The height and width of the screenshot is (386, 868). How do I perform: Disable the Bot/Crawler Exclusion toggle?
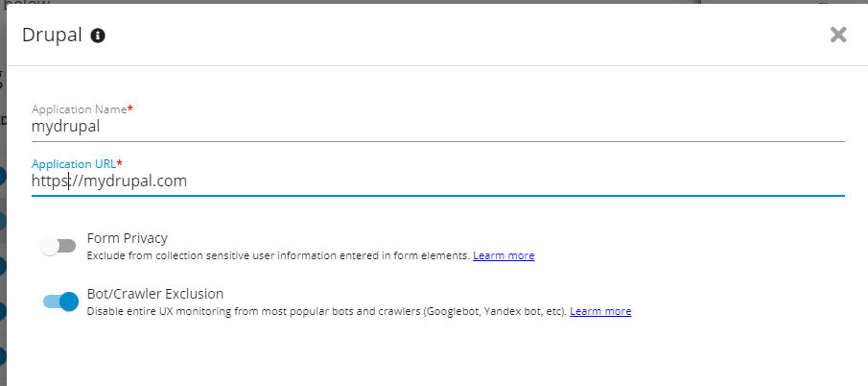click(x=59, y=302)
